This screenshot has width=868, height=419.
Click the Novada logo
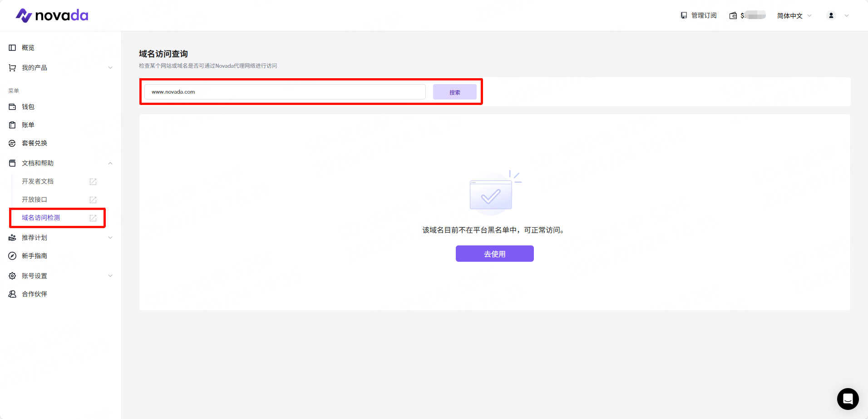[52, 15]
